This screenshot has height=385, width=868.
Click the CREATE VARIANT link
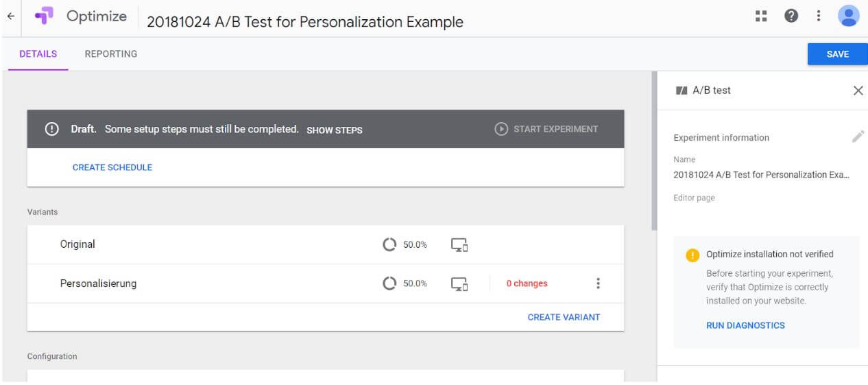click(x=564, y=317)
